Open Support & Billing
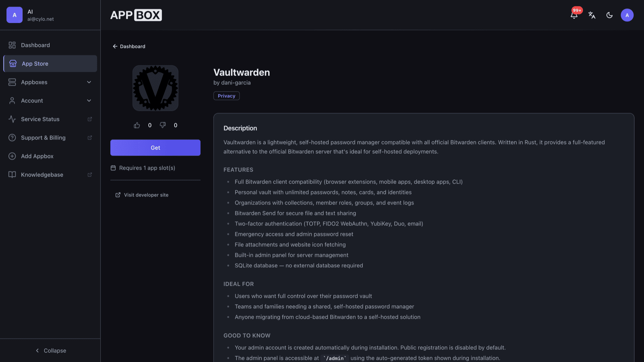The image size is (644, 362). [x=50, y=138]
